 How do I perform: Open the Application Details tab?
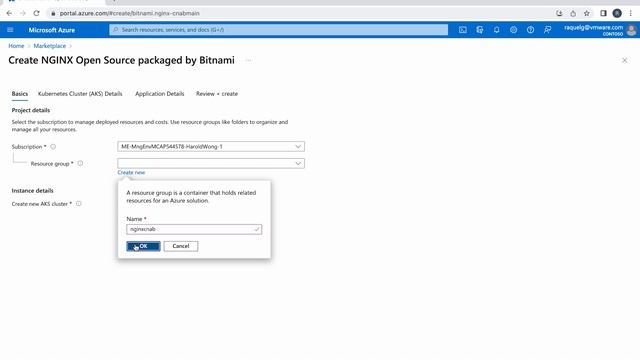click(160, 94)
